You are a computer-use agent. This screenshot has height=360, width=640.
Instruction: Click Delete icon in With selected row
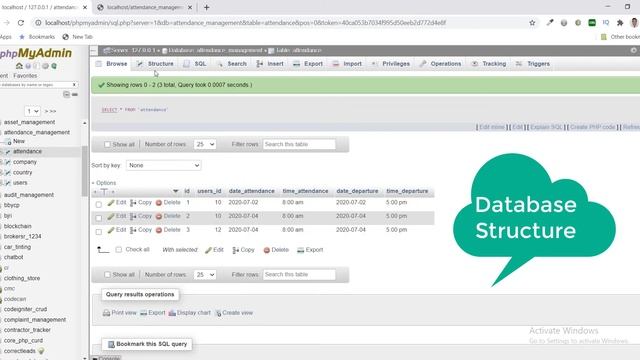pyautogui.click(x=267, y=250)
